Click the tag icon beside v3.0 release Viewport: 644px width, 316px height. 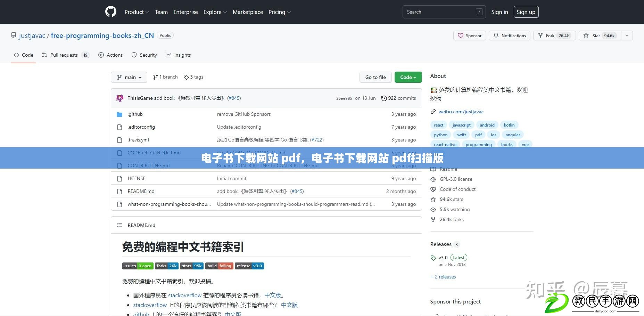433,258
